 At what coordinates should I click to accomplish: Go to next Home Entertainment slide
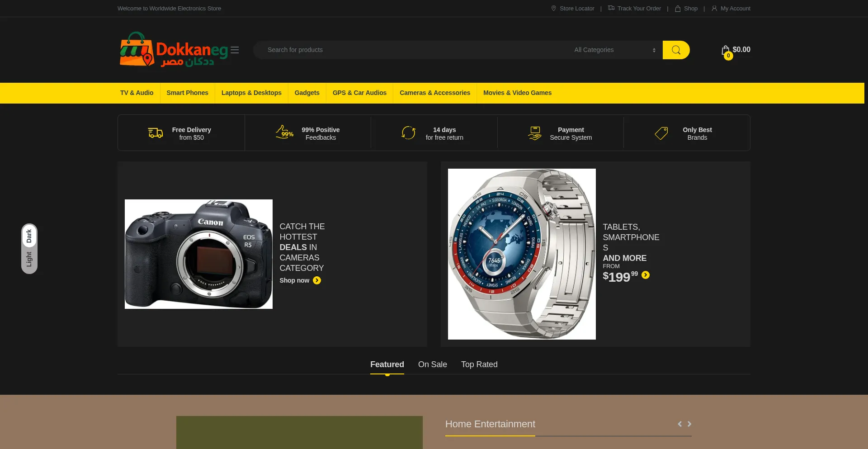point(689,424)
